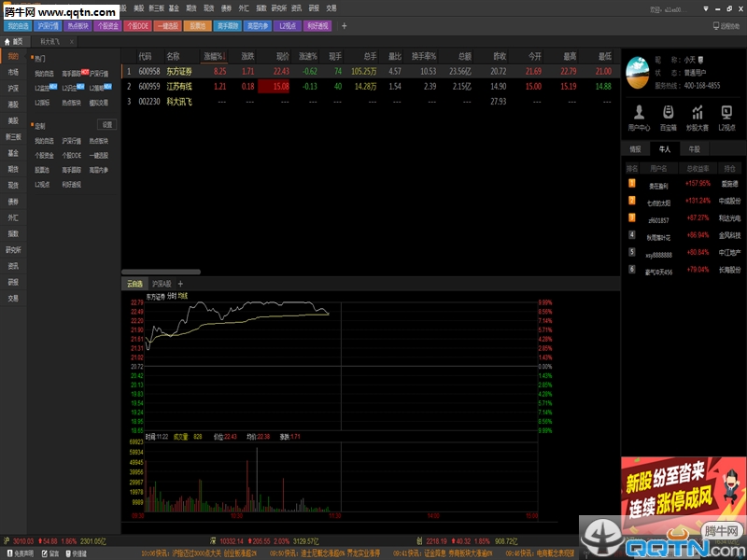747x560 pixels.
Task: Select 交易 in the left sidebar
Action: (x=13, y=298)
